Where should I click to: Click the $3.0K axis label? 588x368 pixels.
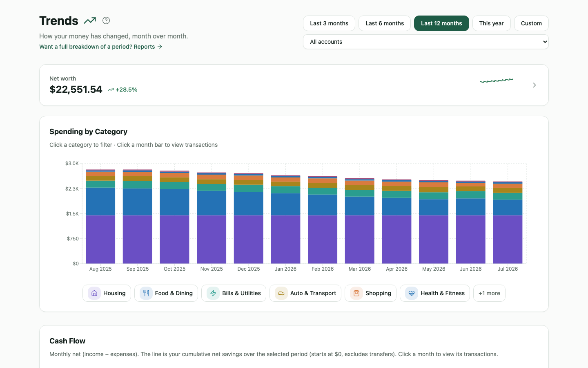[72, 164]
